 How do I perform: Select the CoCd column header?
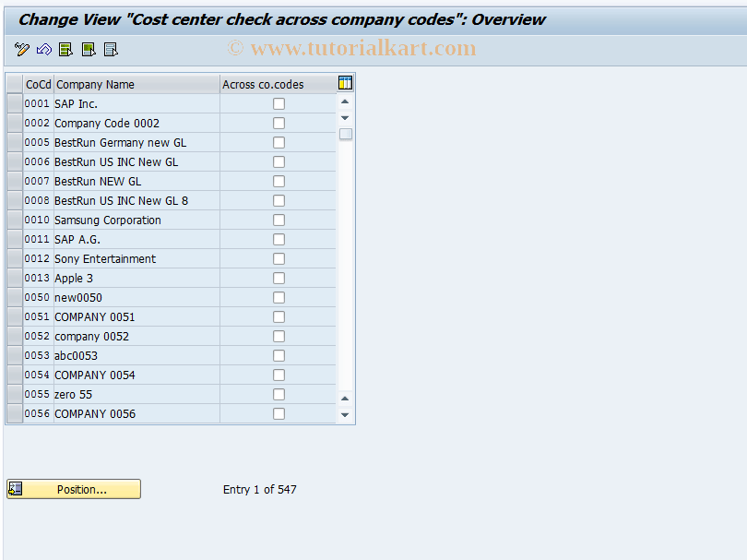tap(38, 84)
